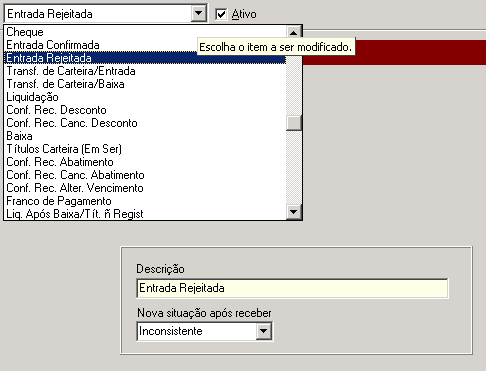Click the list scrollbar down arrow
Screen dimensions: 486x371
pos(294,211)
